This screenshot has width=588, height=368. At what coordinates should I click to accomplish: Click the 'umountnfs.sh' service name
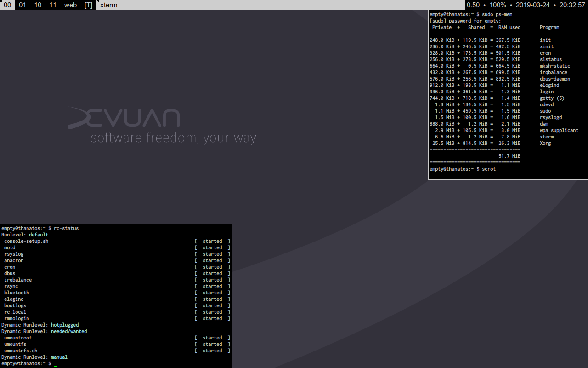pos(21,351)
